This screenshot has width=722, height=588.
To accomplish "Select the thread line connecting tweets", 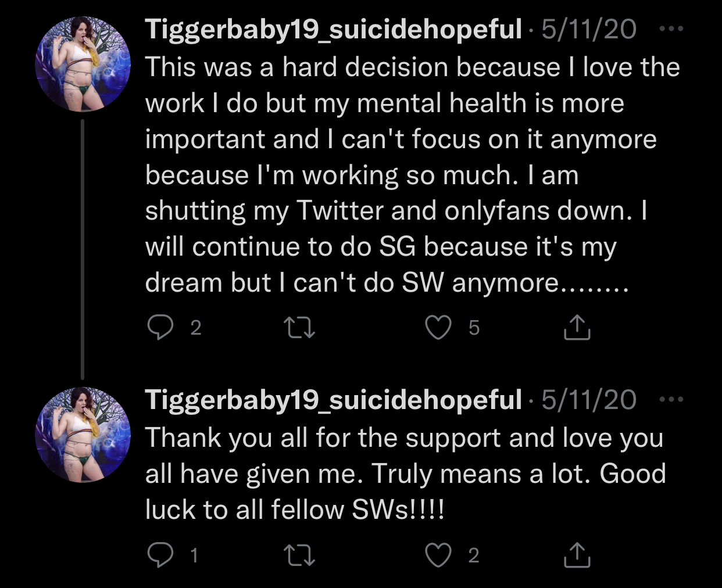I will (83, 249).
